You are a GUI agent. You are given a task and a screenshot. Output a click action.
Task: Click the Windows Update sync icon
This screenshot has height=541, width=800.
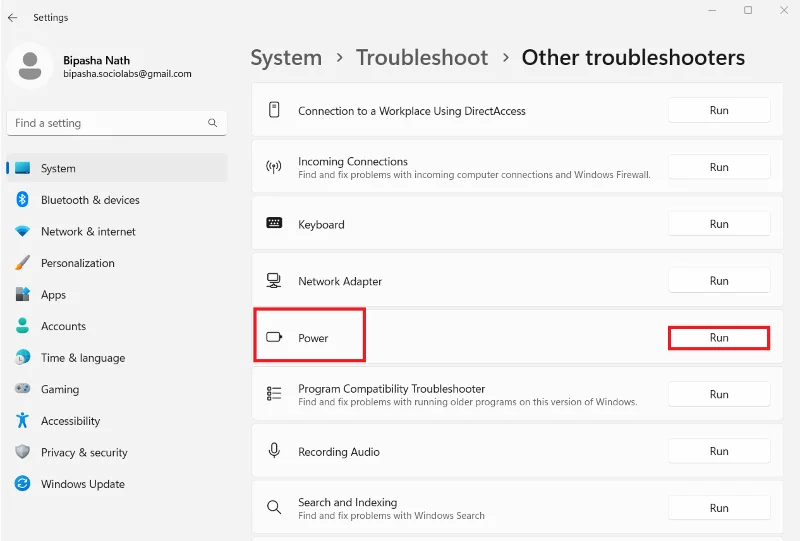click(22, 483)
